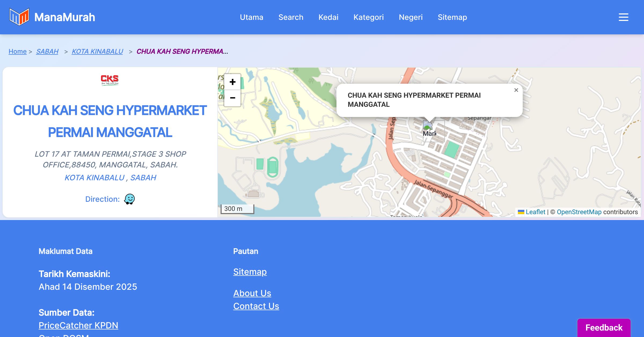Open the Search menu item
The image size is (644, 337).
[291, 17]
